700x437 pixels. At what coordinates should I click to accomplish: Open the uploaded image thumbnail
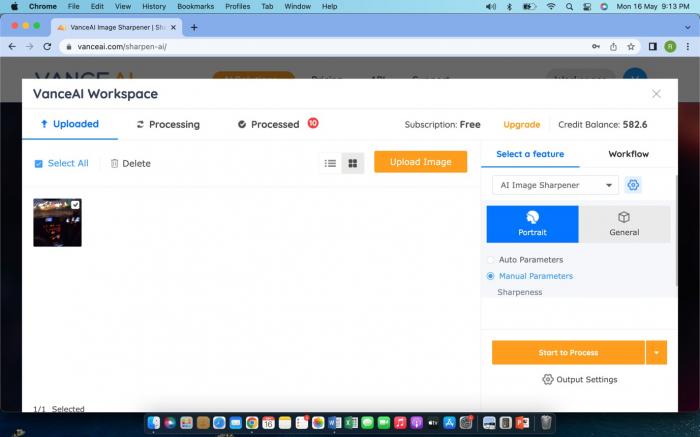click(57, 222)
